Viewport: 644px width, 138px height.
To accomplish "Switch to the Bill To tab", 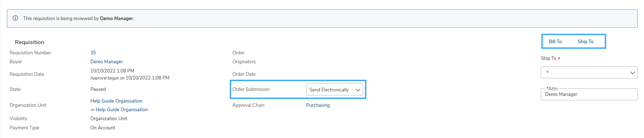I will click(555, 42).
